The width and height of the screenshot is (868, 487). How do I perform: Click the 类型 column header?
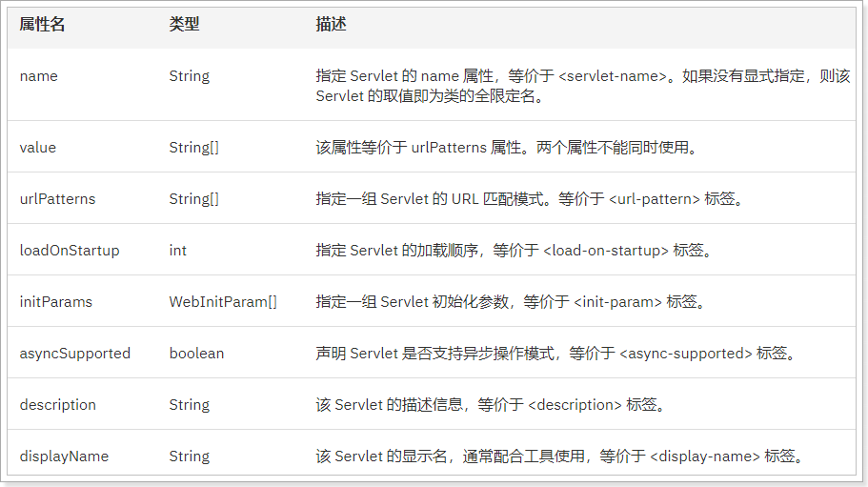tap(184, 25)
